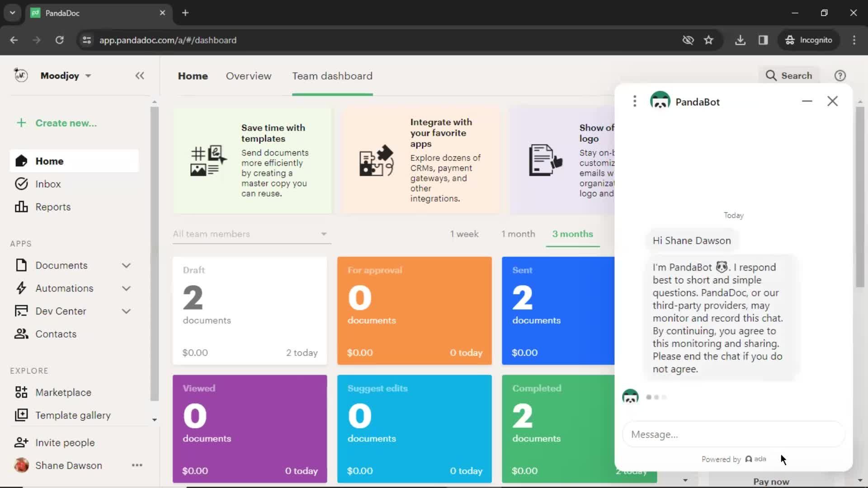
Task: Open Chrome three-dot menu
Action: click(x=854, y=40)
